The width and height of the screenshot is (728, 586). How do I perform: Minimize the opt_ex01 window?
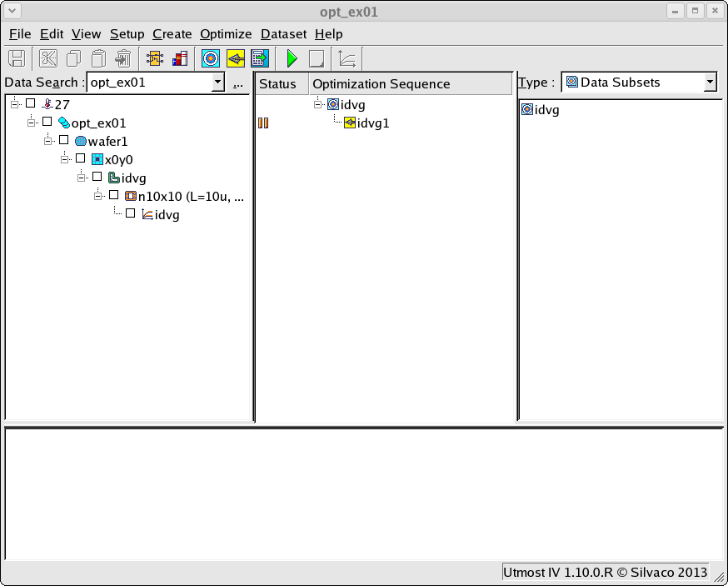tap(675, 11)
